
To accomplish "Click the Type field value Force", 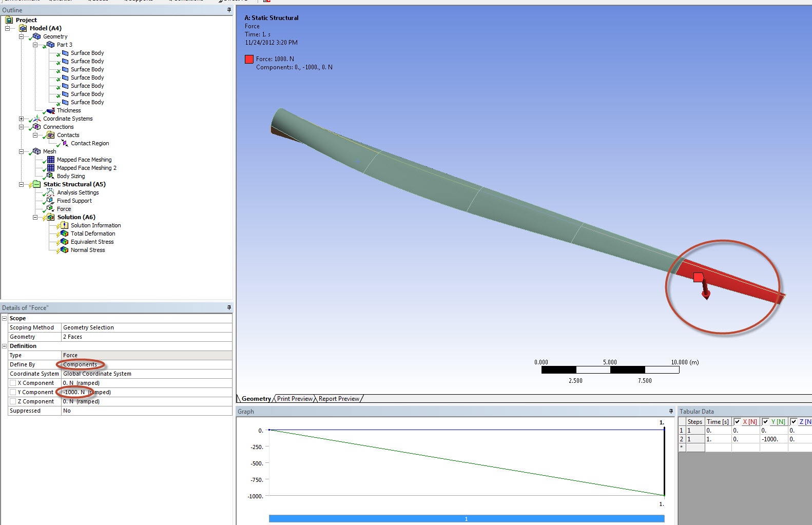I will [x=147, y=355].
